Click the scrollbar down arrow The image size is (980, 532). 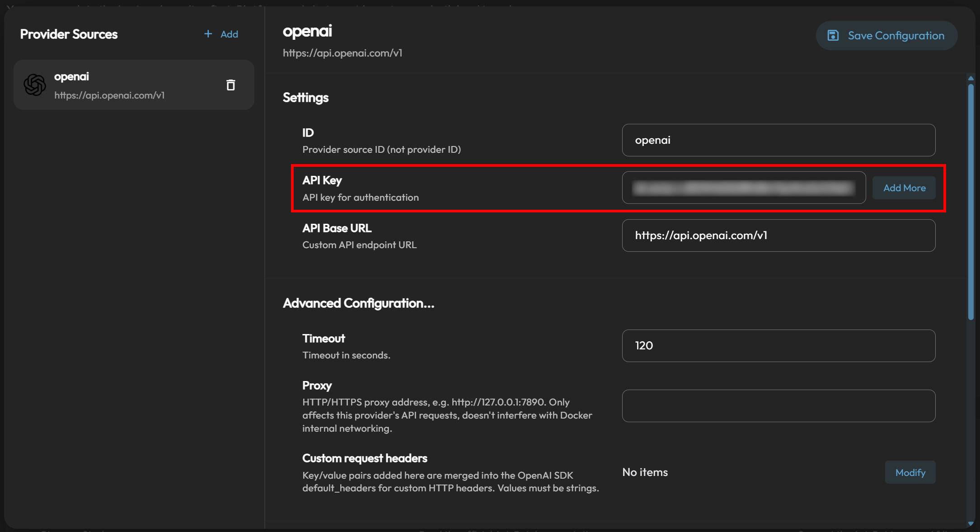971,523
